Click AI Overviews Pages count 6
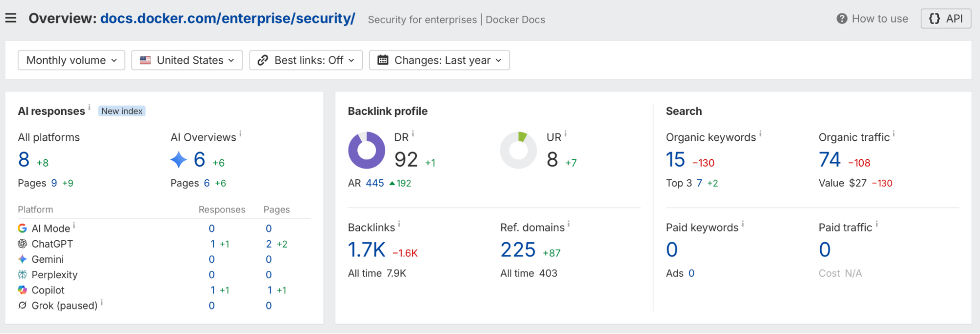The width and height of the screenshot is (980, 334). coord(207,183)
